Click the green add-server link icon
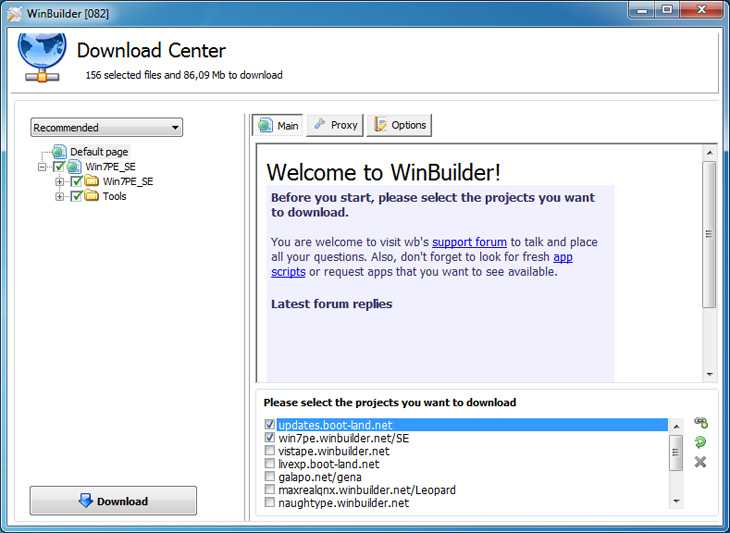Viewport: 730px width, 533px height. coord(701,422)
